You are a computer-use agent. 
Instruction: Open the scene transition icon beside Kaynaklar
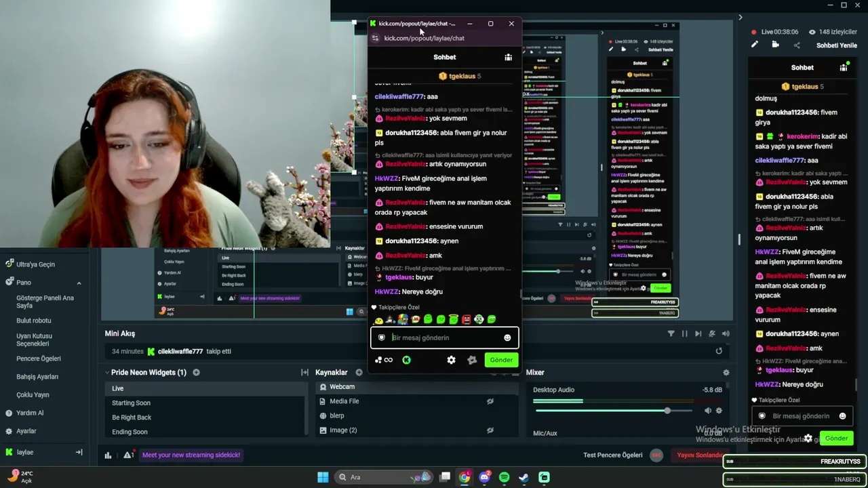pos(304,372)
